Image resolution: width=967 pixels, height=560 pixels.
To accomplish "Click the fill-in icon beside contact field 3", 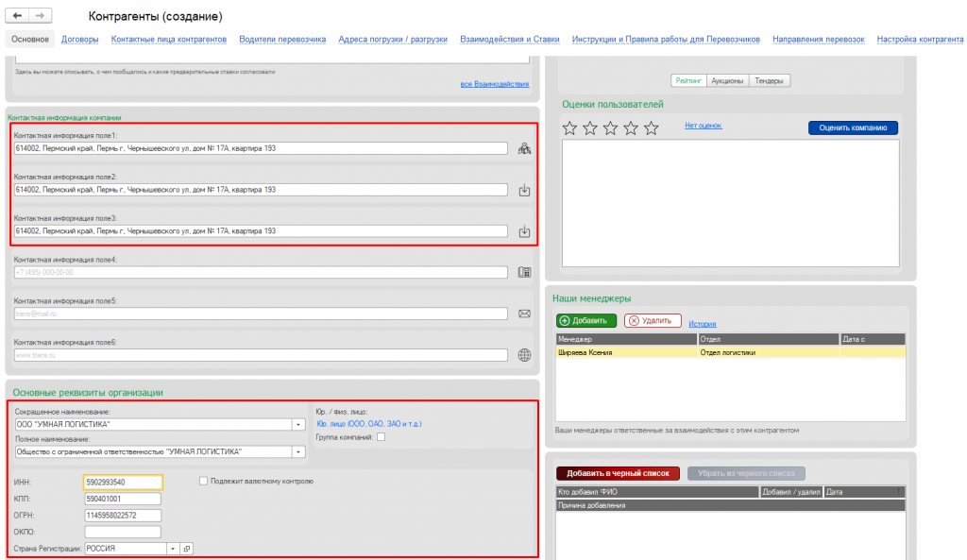I will 524,231.
